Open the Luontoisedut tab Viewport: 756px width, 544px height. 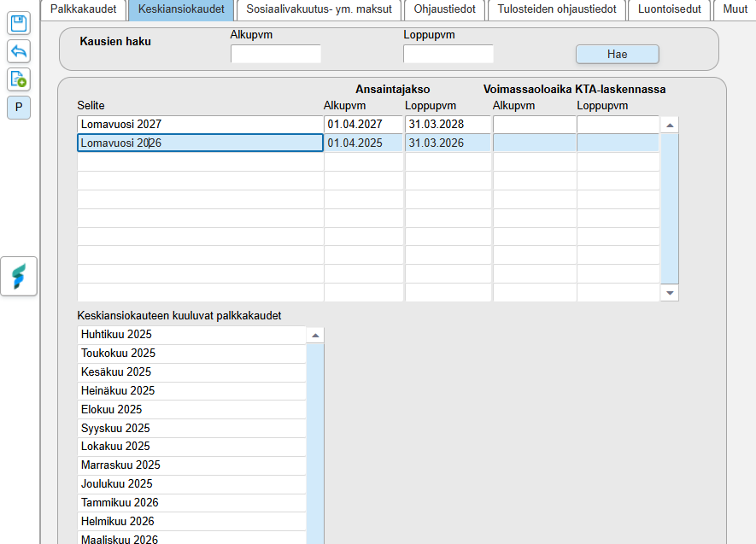[x=669, y=9]
